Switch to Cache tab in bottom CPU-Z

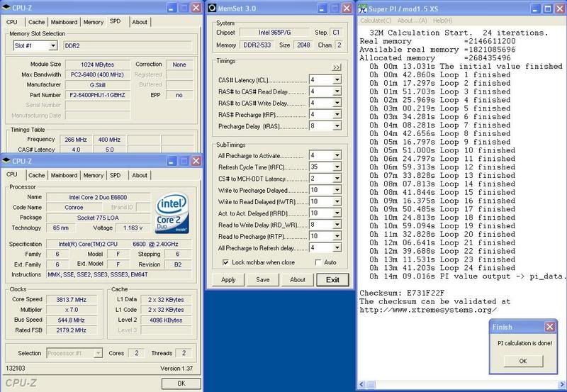click(37, 175)
